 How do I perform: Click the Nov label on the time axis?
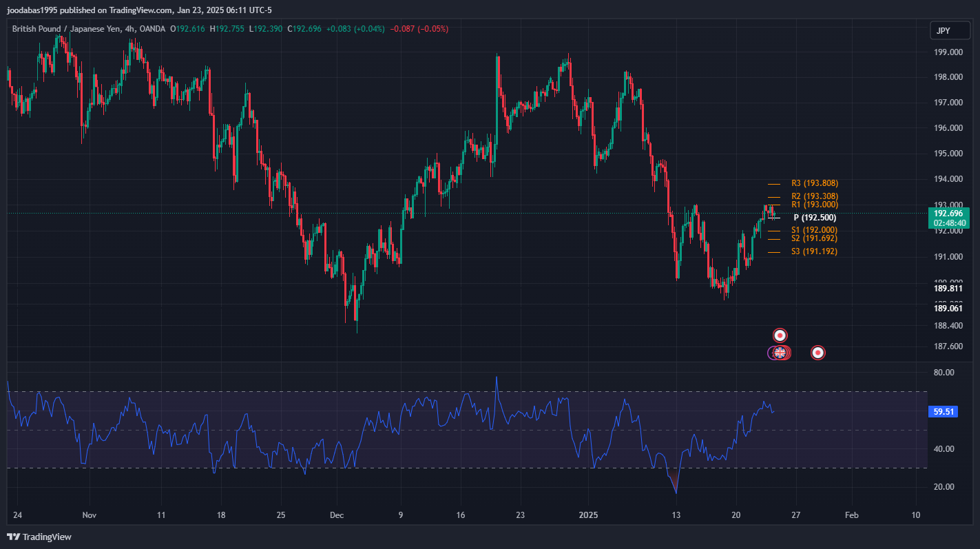click(89, 515)
